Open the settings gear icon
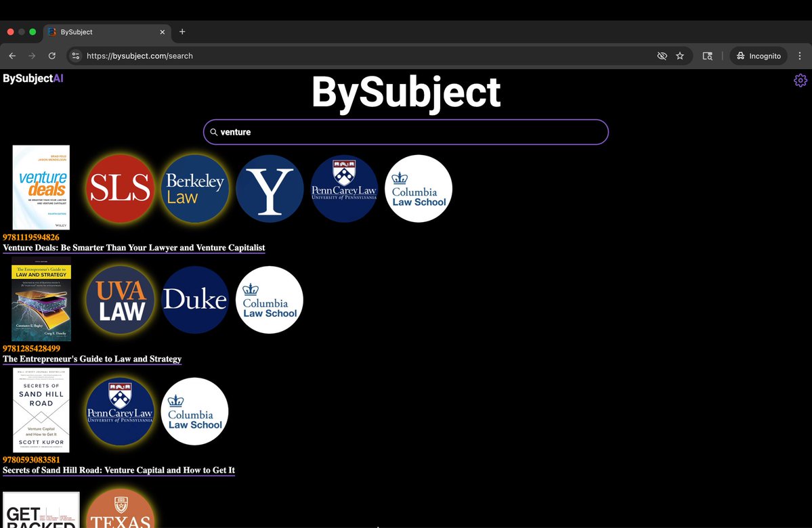This screenshot has width=812, height=528. coord(800,81)
